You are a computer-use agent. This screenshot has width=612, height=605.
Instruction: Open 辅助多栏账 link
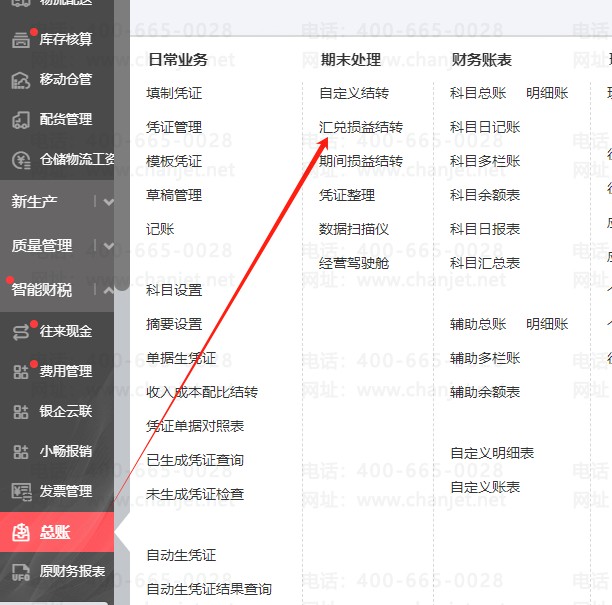[485, 358]
